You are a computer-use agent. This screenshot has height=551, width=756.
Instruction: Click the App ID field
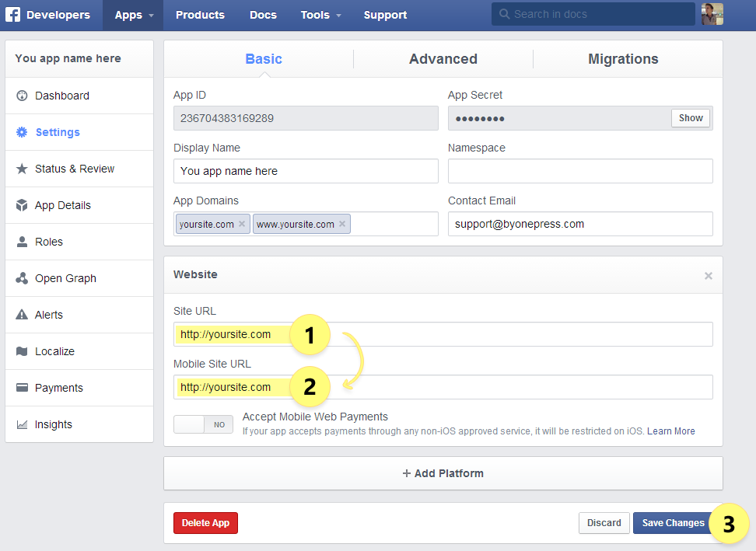[306, 118]
